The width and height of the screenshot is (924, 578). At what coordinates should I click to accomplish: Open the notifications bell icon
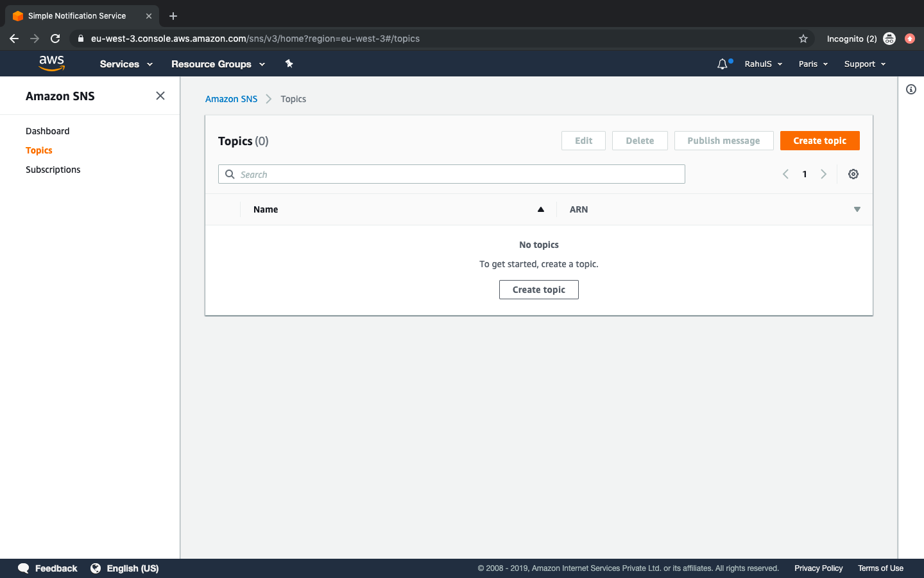(723, 64)
